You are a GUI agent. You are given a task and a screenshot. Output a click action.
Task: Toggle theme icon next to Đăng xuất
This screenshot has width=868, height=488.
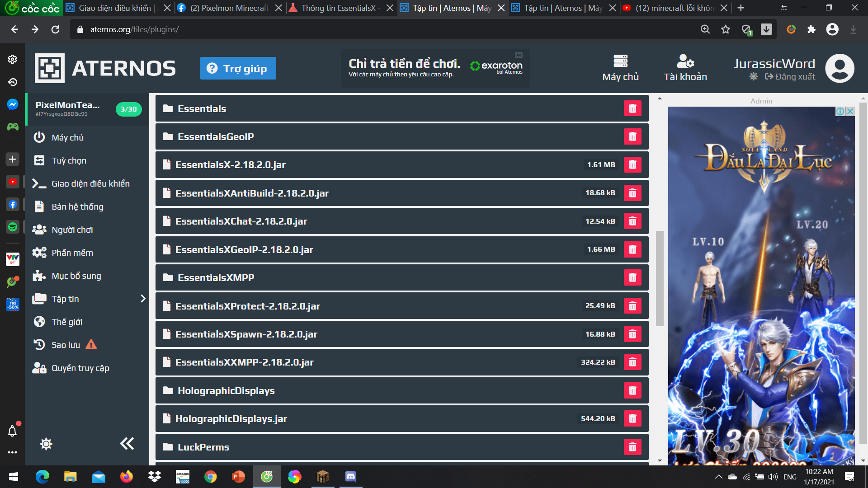click(x=753, y=76)
